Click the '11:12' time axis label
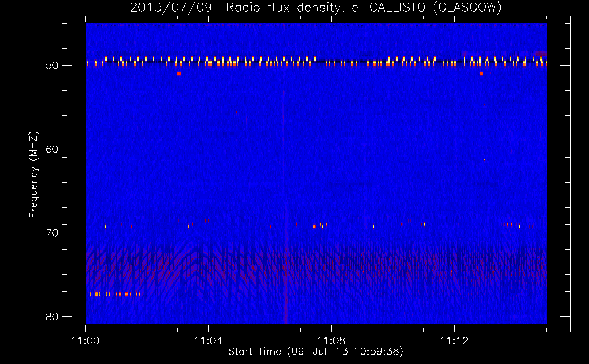Screen dimensions: 589x364 (454, 341)
